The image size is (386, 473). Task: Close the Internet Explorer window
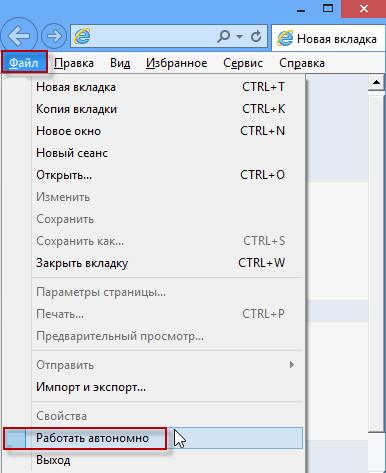pyautogui.click(x=364, y=9)
